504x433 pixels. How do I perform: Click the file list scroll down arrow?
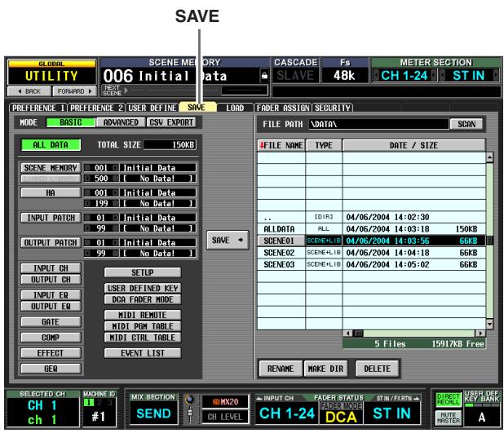coord(489,324)
